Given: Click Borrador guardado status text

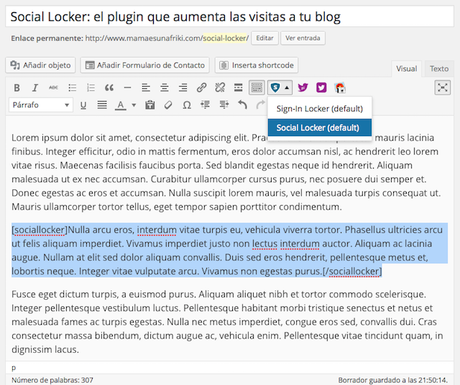Looking at the screenshot, I should pyautogui.click(x=393, y=380).
